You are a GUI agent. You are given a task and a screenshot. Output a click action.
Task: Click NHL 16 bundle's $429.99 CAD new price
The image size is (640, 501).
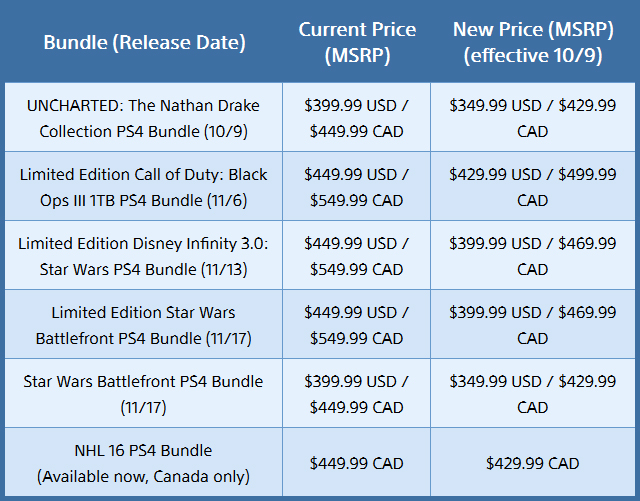pos(533,463)
